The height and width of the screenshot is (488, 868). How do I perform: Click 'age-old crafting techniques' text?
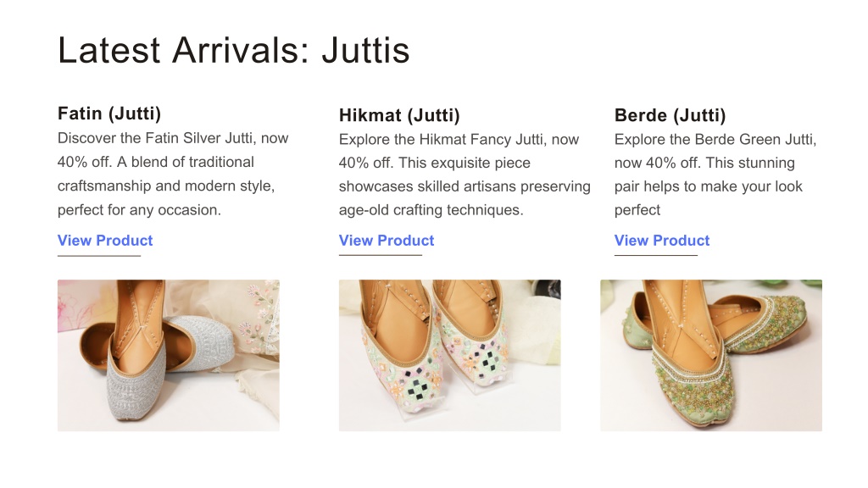point(431,210)
